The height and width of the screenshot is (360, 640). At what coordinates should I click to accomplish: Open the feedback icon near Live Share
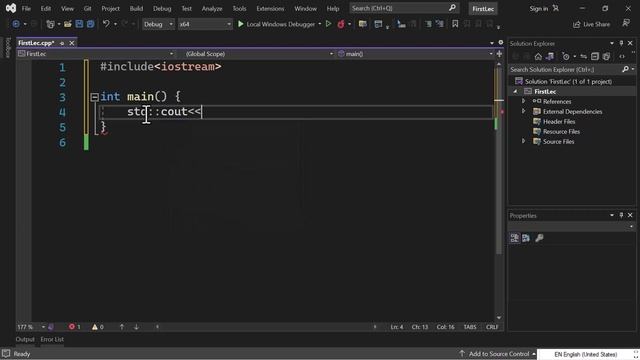point(626,24)
